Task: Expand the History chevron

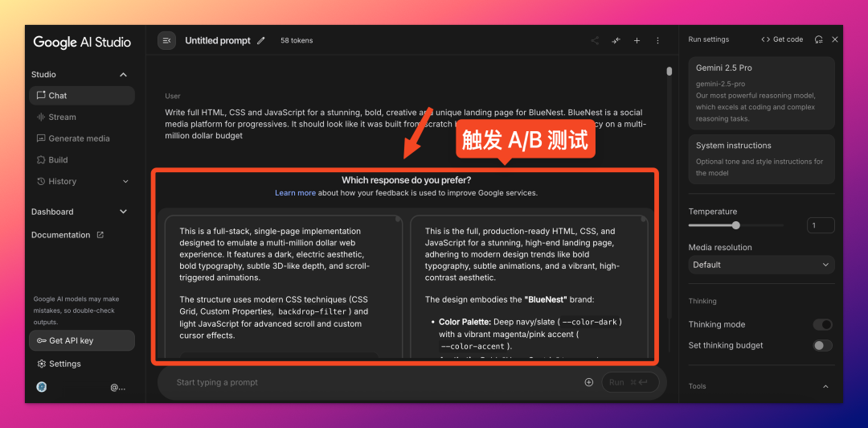Action: tap(125, 181)
